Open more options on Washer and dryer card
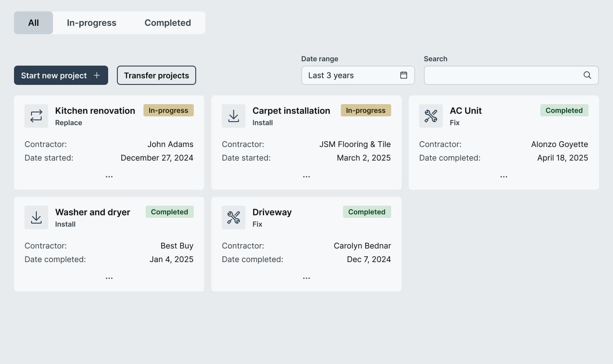Image resolution: width=613 pixels, height=364 pixels. coord(109,278)
